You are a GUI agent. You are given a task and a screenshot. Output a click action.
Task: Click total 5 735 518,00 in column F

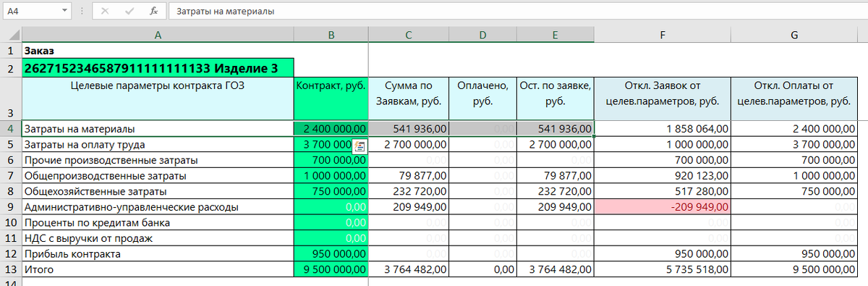[x=662, y=269]
